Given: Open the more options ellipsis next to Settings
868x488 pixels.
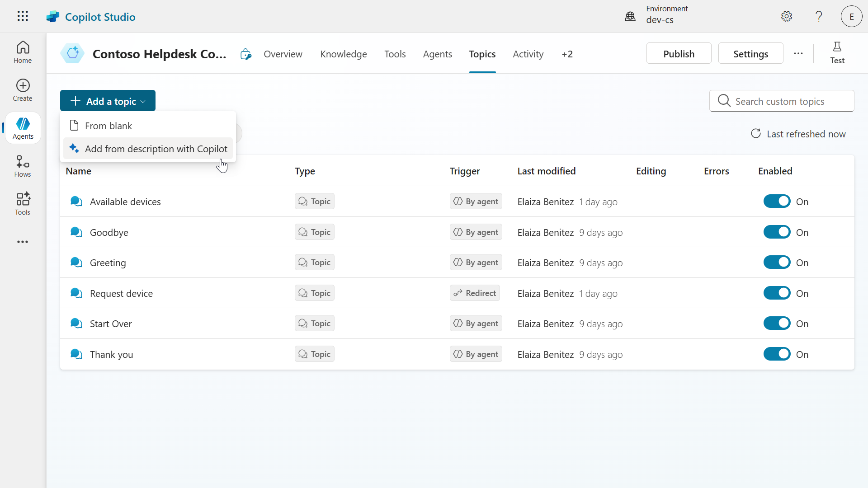Looking at the screenshot, I should [798, 53].
